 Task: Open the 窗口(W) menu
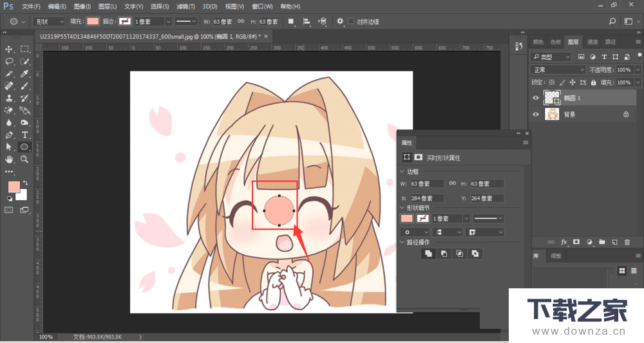[x=262, y=6]
